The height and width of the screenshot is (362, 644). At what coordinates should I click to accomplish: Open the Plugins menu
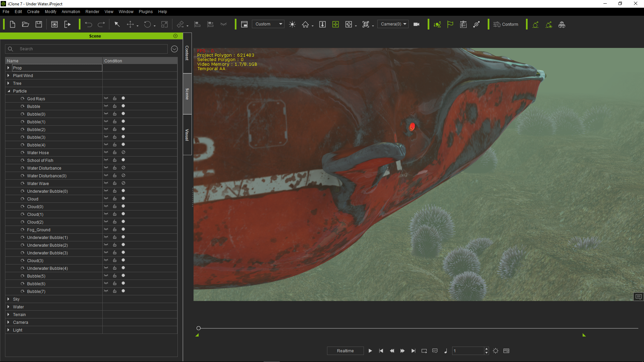pyautogui.click(x=146, y=11)
